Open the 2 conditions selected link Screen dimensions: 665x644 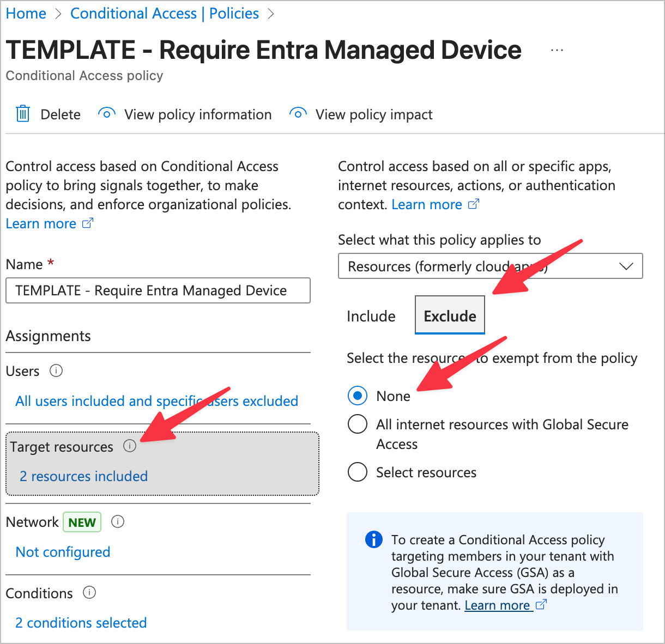[81, 623]
